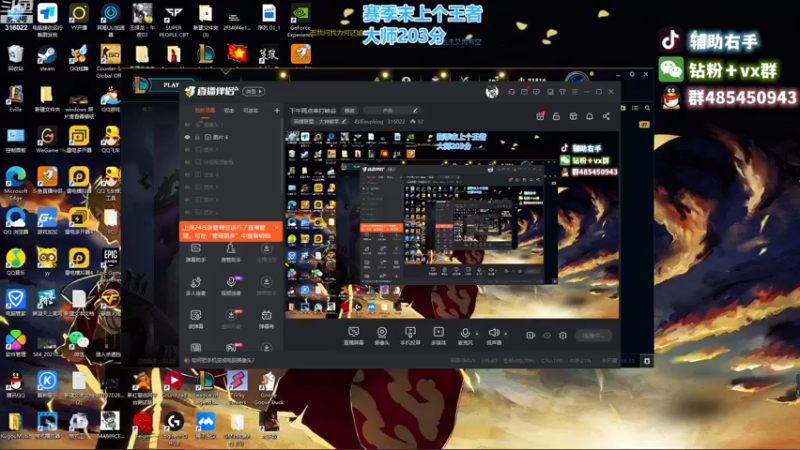Open the 房管助手 tool

tap(231, 253)
